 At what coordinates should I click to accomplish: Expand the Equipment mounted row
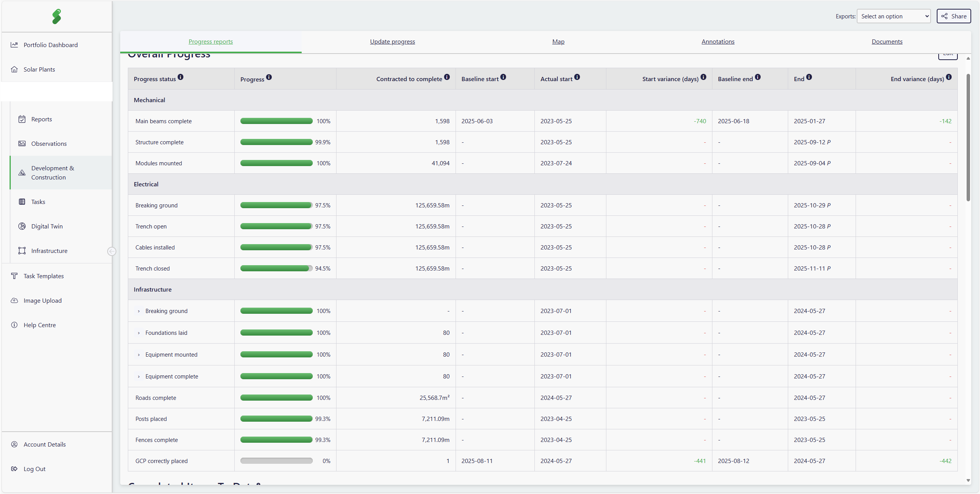point(139,355)
